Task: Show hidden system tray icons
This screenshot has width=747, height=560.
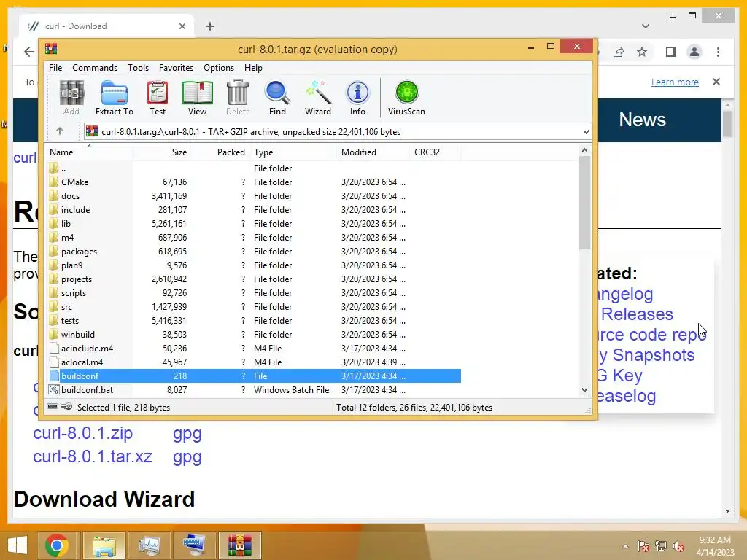Action: pyautogui.click(x=625, y=546)
